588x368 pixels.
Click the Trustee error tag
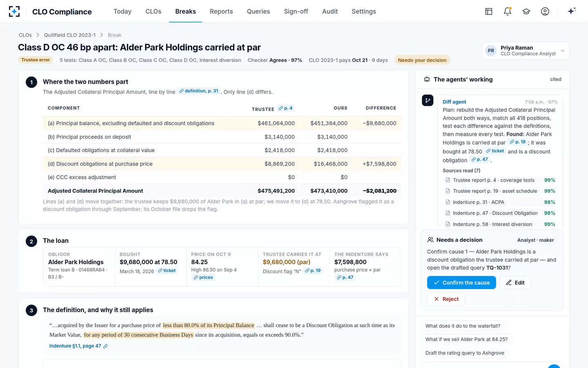point(36,60)
